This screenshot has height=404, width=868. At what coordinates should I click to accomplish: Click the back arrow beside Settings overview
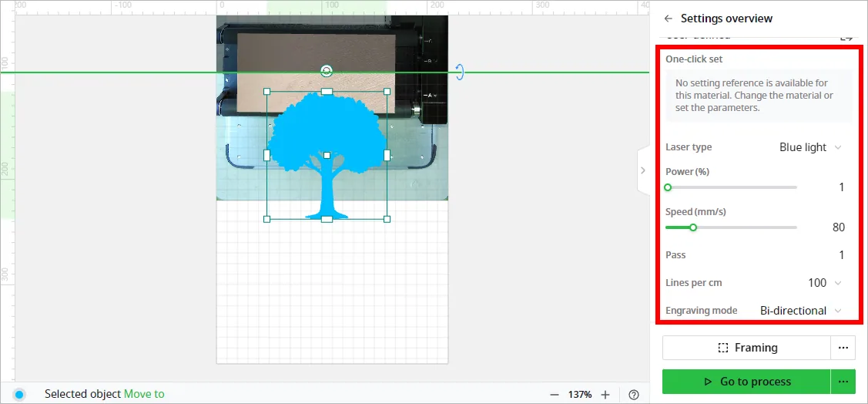coord(669,19)
